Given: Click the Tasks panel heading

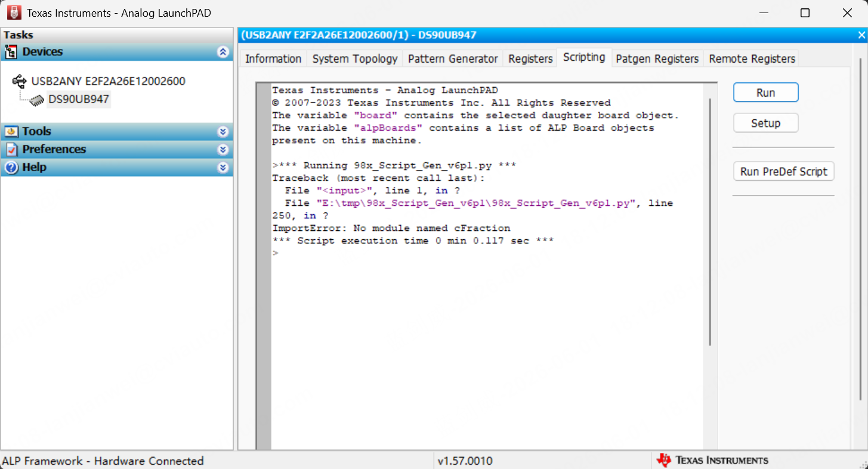Looking at the screenshot, I should coord(18,35).
